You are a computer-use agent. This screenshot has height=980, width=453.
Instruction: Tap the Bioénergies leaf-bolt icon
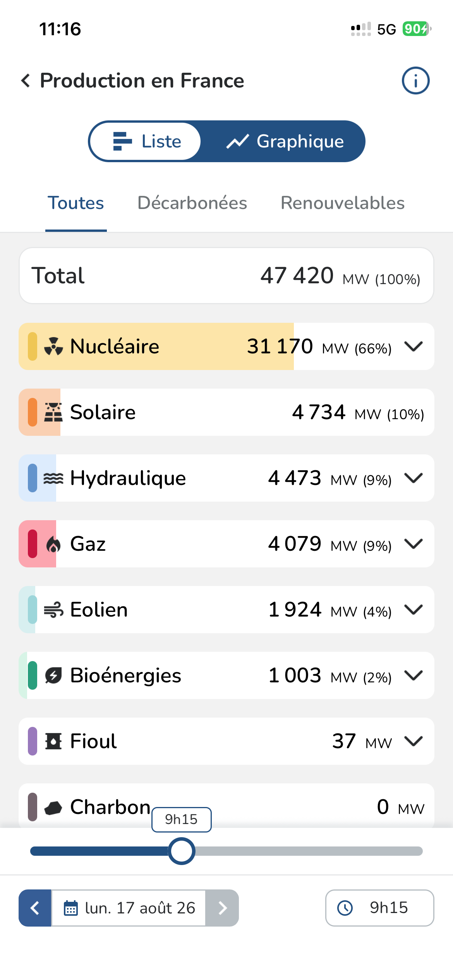pos(53,676)
